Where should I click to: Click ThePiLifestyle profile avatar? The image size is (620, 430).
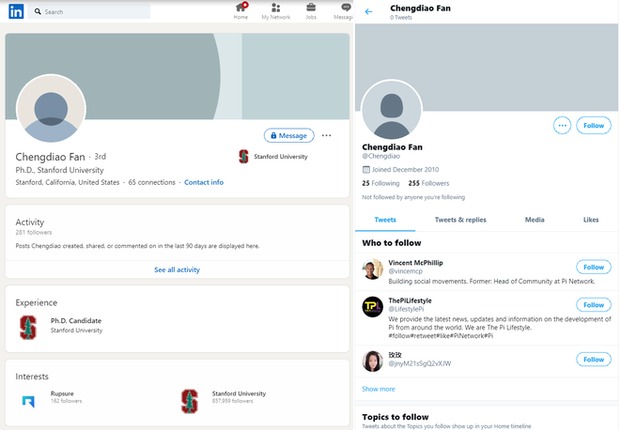(372, 307)
